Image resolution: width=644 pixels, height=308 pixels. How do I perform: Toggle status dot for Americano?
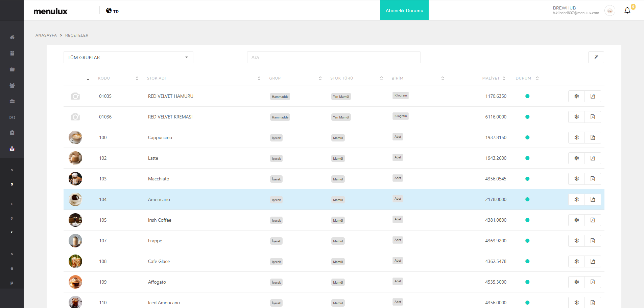[x=527, y=199]
